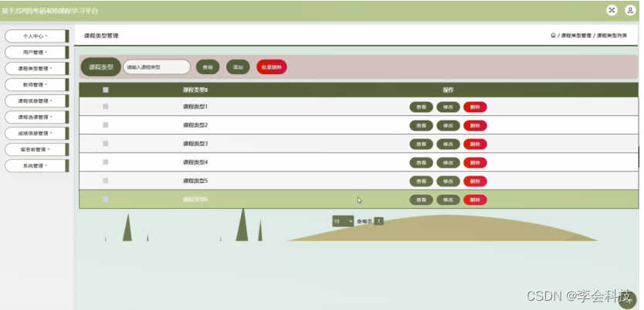The image size is (644, 310).
Task: Click the platform title in header
Action: pos(49,11)
